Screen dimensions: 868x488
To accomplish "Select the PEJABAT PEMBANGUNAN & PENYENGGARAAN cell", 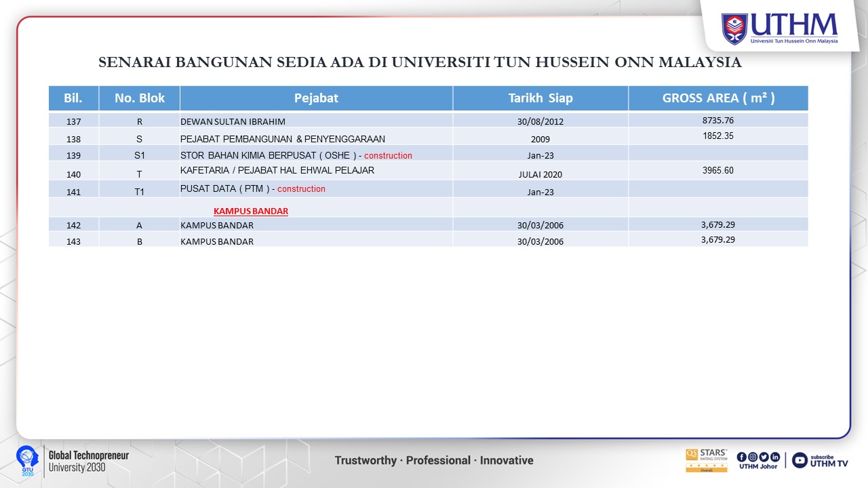I will pos(282,139).
